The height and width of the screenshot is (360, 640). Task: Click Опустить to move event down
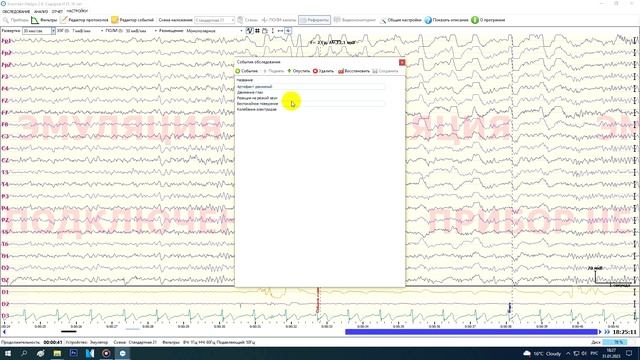pyautogui.click(x=299, y=71)
